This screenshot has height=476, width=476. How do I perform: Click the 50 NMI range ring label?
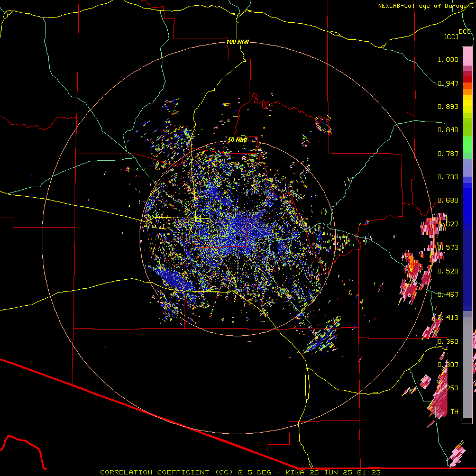(237, 140)
